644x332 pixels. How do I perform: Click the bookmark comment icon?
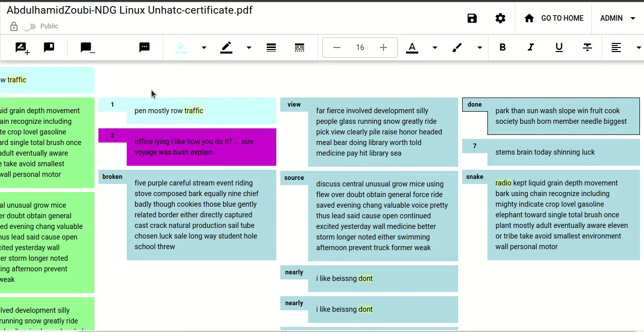click(x=49, y=48)
